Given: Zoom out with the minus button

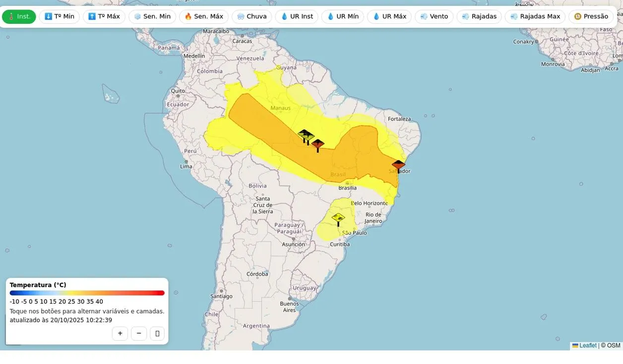Looking at the screenshot, I should tap(139, 333).
